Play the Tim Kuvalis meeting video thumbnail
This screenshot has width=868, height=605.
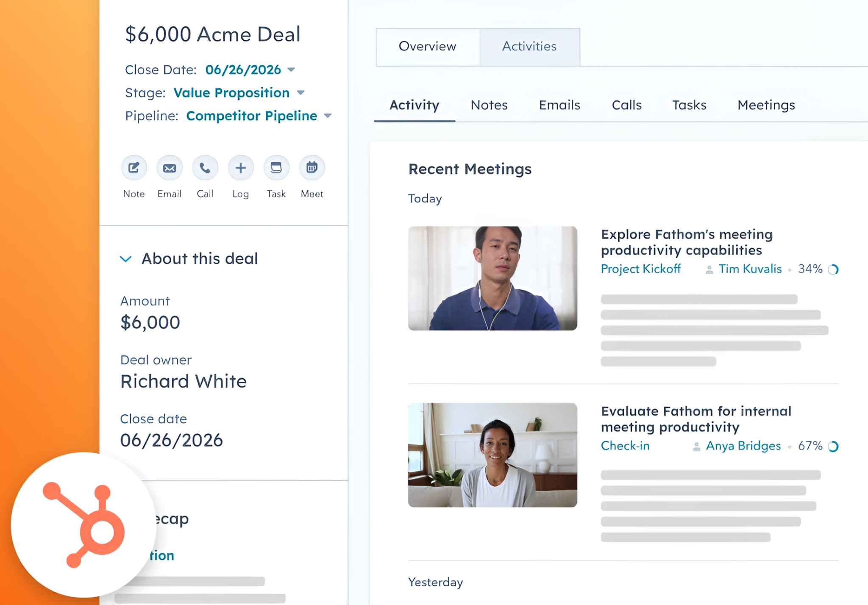(492, 278)
